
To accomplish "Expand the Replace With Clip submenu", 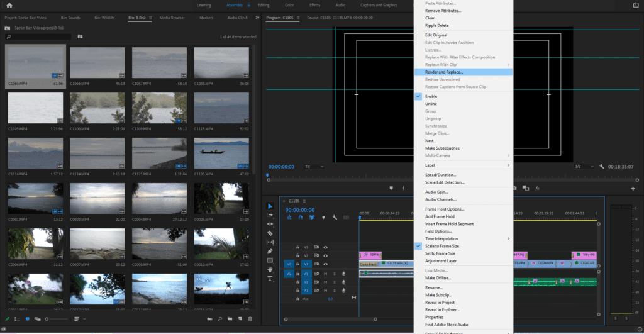I will click(464, 65).
